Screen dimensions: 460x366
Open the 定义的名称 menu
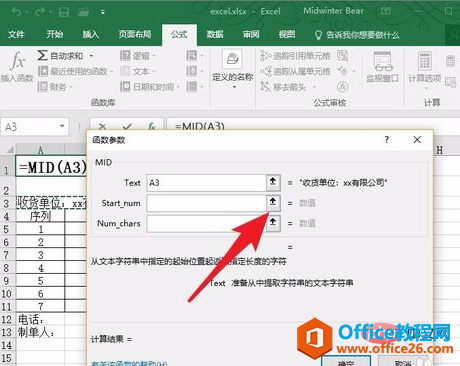233,70
